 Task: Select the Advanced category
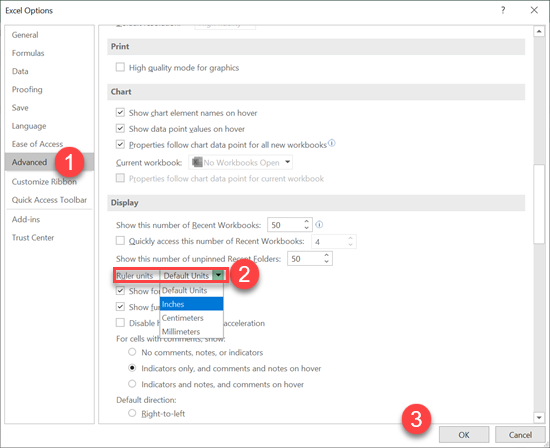tap(49, 162)
